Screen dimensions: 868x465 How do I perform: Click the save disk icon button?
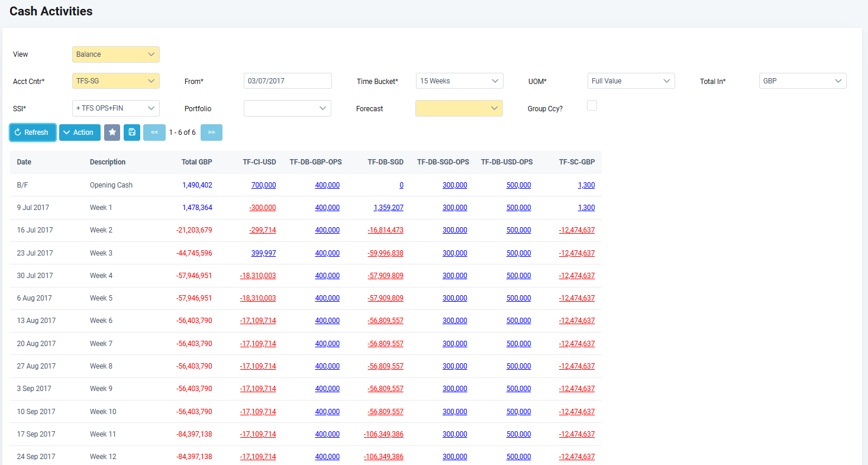[132, 133]
